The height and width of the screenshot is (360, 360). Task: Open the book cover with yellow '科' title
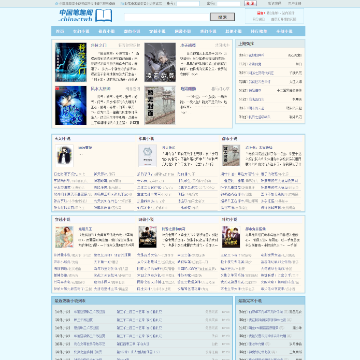point(71,62)
